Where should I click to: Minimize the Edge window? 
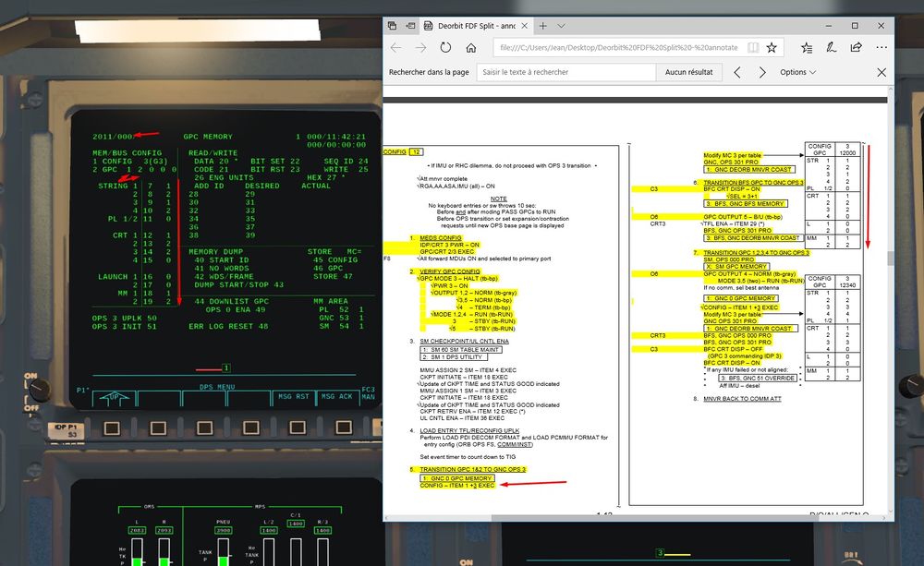tap(829, 26)
